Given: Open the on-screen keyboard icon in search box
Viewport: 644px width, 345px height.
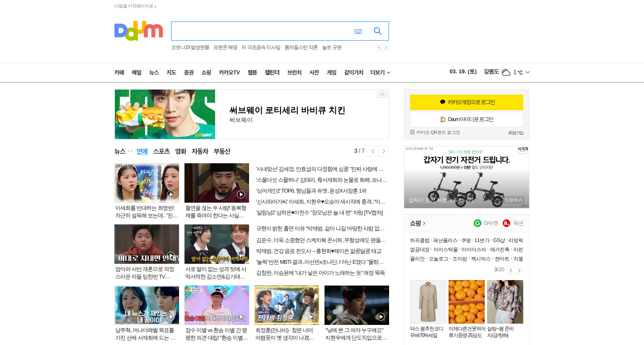Looking at the screenshot, I should tap(358, 31).
